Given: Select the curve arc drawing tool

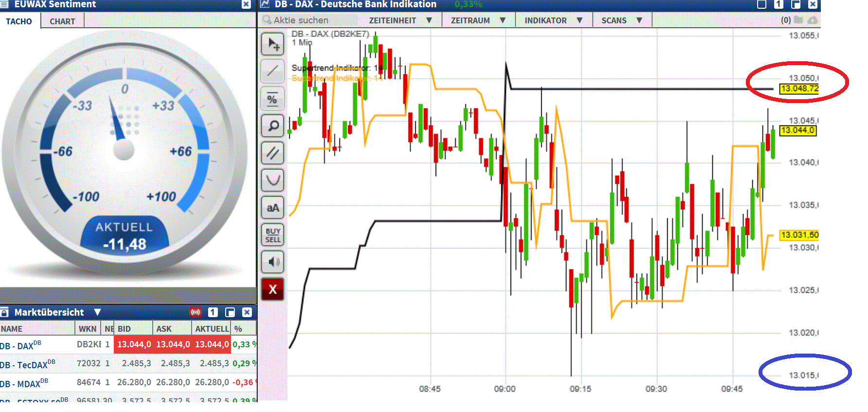Looking at the screenshot, I should click(273, 180).
